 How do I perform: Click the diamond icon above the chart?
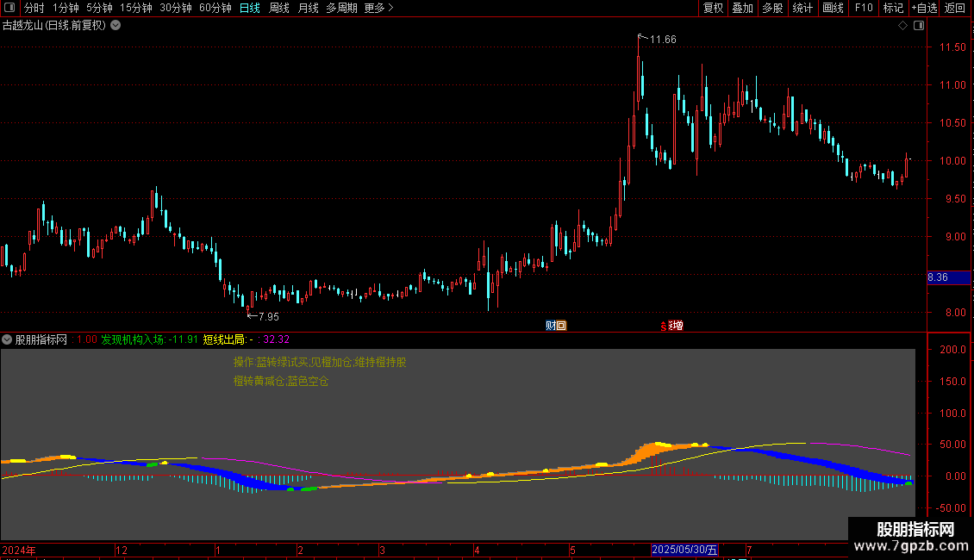[x=903, y=26]
